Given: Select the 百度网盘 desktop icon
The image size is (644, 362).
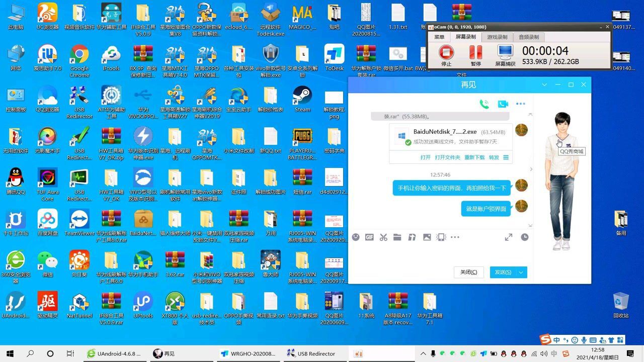Looking at the screenshot, I should [x=48, y=222].
